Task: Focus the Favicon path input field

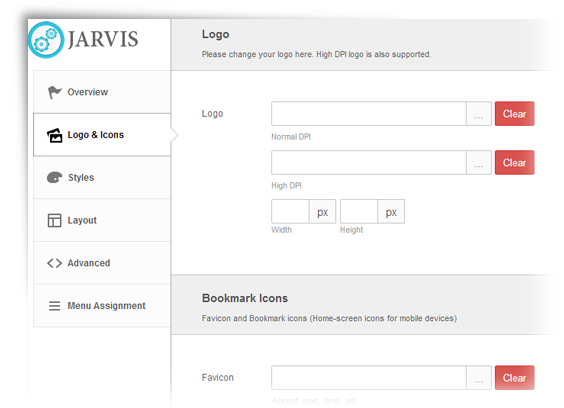Action: (x=369, y=378)
